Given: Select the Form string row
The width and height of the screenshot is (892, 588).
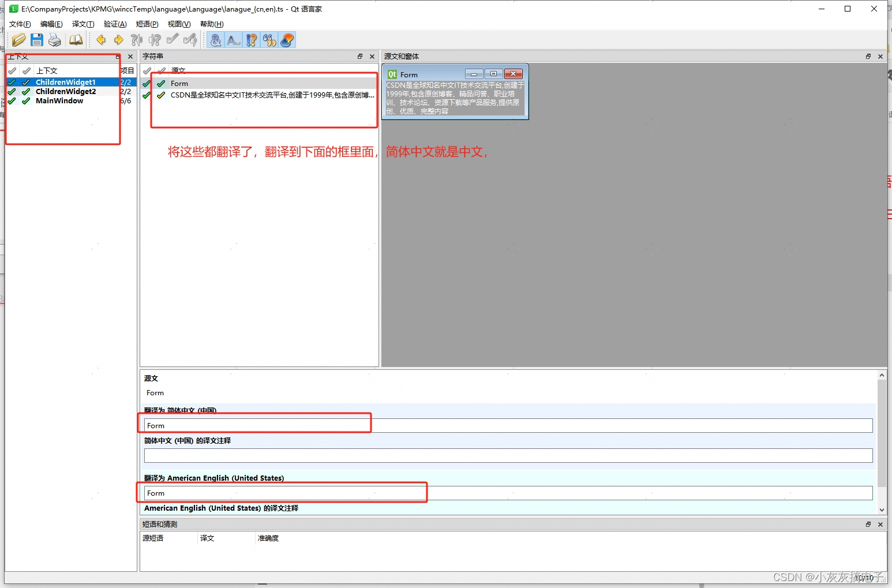Looking at the screenshot, I should click(x=259, y=84).
